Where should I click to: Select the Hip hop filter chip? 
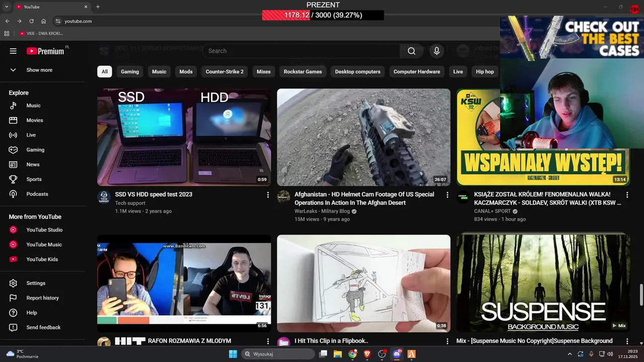coord(485,71)
